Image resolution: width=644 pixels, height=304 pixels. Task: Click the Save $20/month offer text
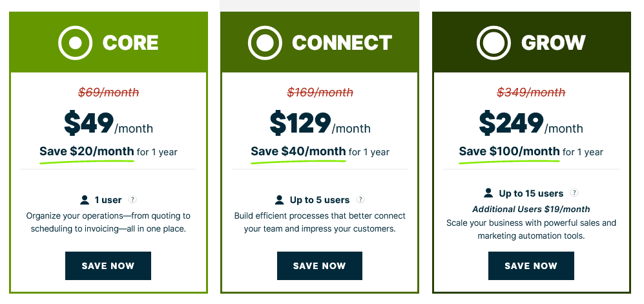87,151
